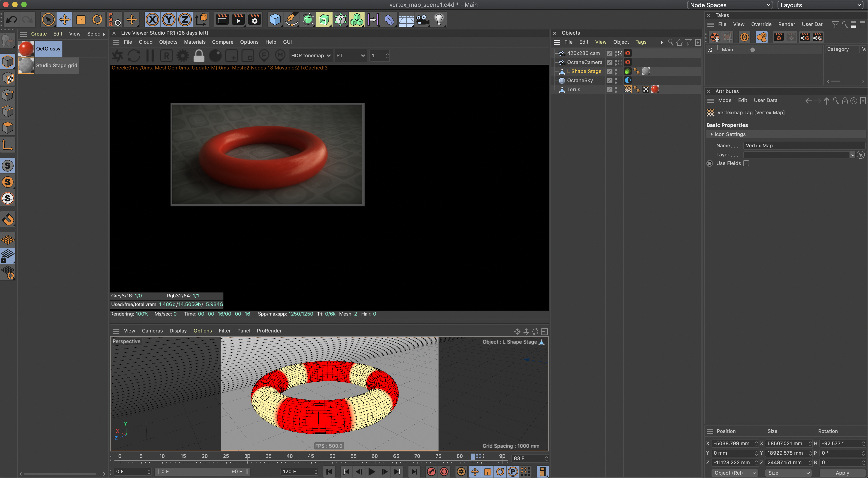Open the Cameras menu in viewport
868x478 pixels.
point(152,331)
